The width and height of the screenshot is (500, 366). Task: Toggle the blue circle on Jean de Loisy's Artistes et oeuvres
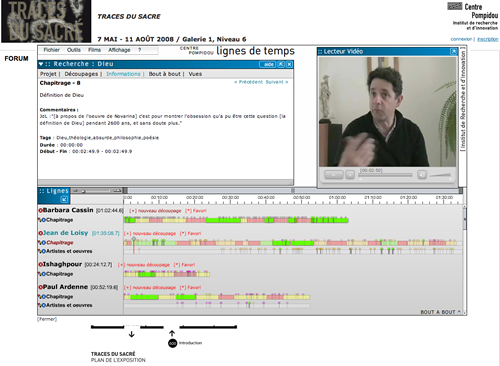[x=44, y=251]
